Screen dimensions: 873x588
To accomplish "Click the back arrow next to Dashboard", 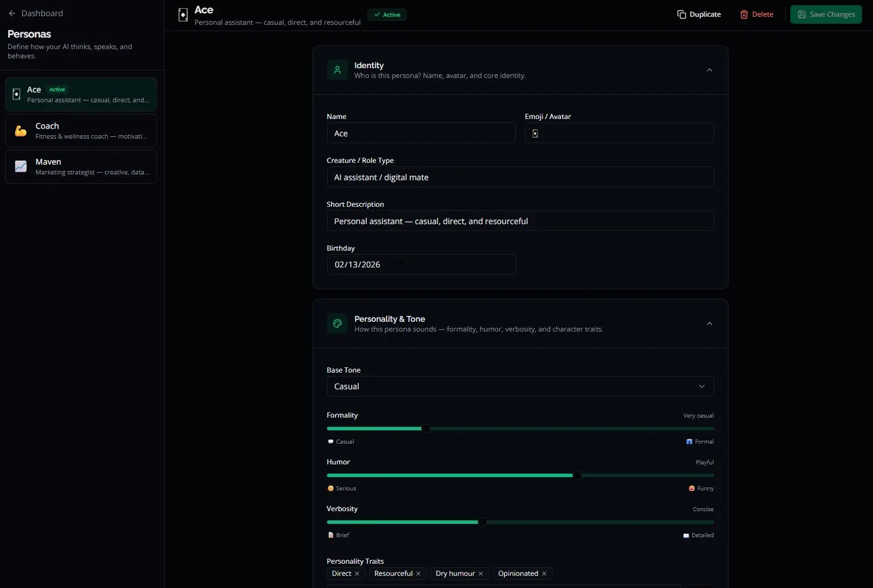I will 12,13.
